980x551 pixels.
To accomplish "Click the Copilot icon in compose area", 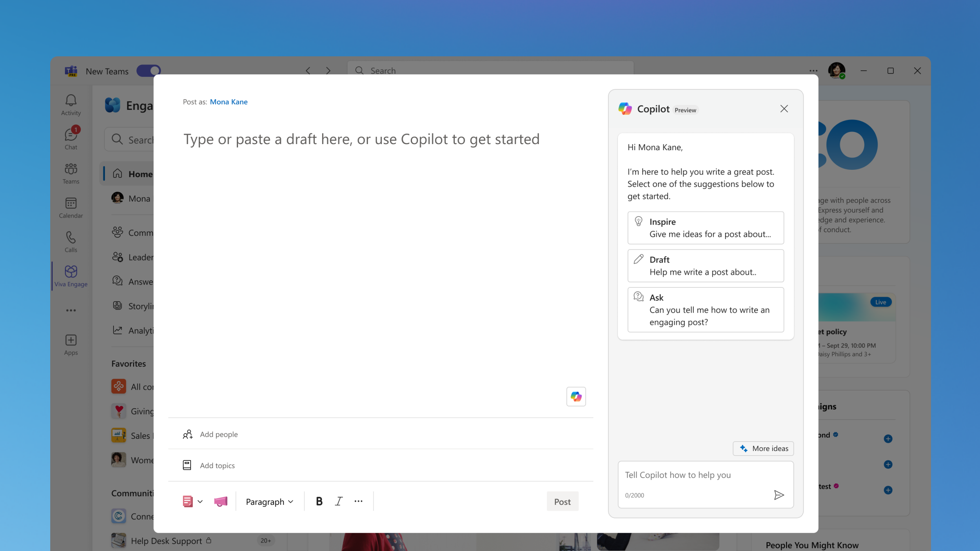I will click(575, 396).
